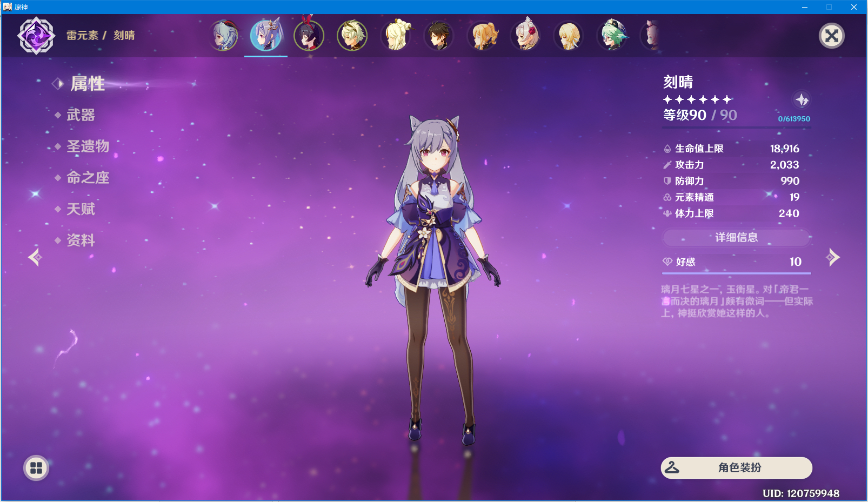Screen dimensions: 868x502
Task: Click the 体力上限 max stamina stat
Action: [732, 213]
